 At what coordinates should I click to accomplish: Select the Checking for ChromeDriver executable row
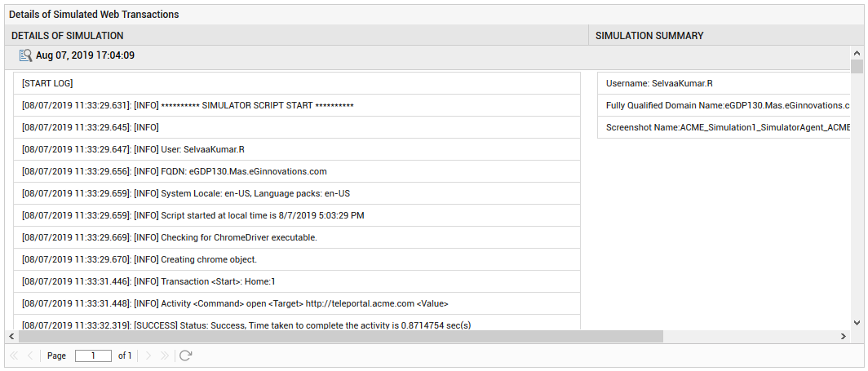[297, 238]
